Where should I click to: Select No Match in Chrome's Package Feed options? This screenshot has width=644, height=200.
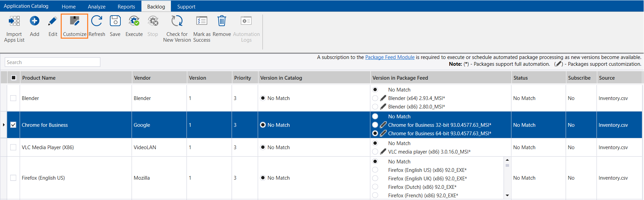point(375,116)
